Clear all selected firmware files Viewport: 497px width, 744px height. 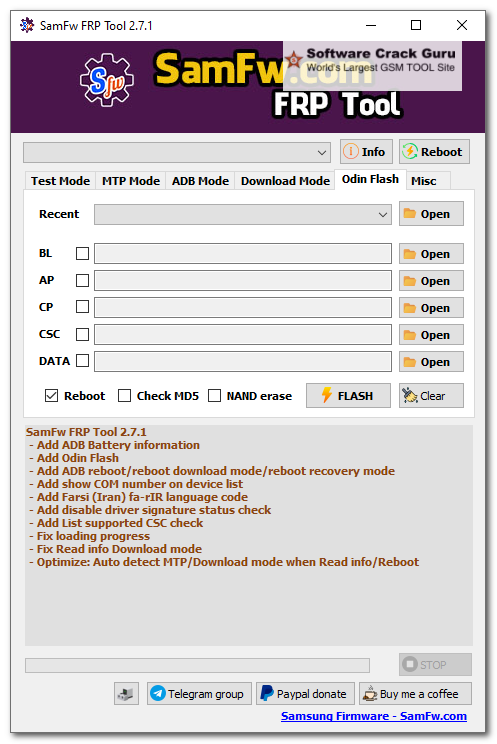431,396
